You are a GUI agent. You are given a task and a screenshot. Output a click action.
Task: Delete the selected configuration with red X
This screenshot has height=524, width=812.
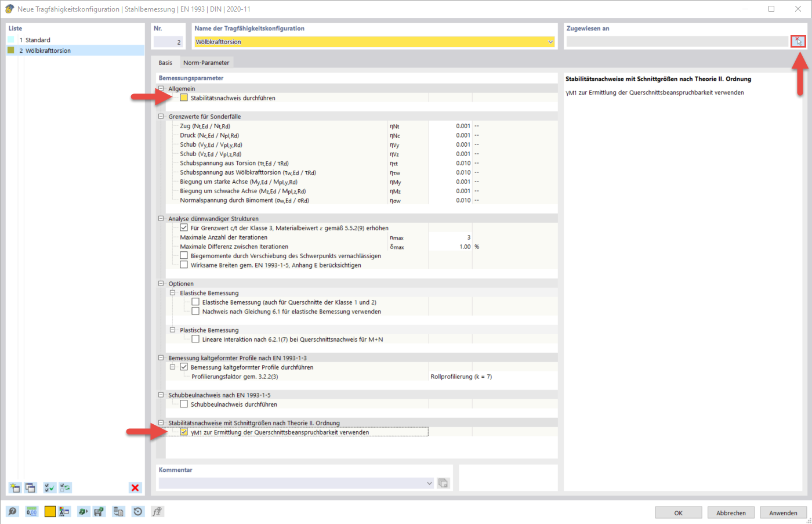tap(135, 488)
